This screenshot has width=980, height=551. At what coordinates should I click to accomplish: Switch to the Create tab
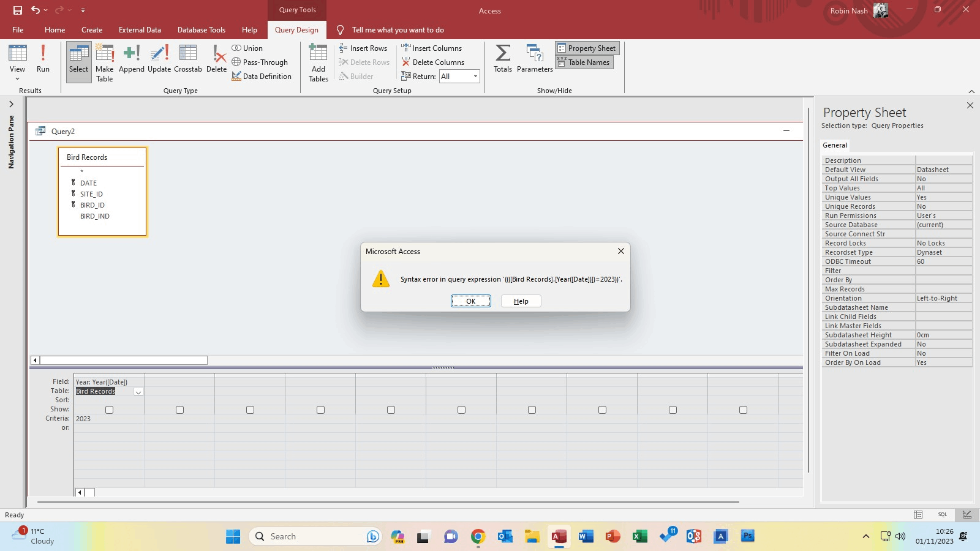[92, 30]
